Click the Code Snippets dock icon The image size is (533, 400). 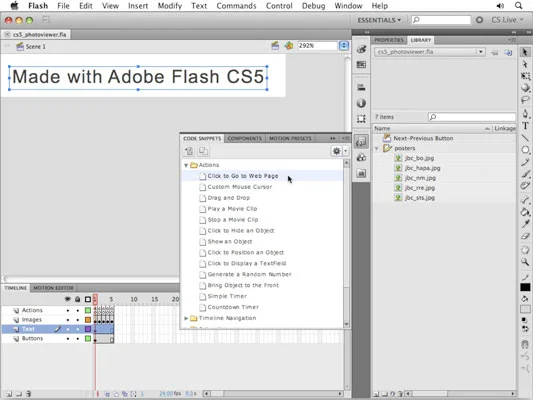(x=361, y=141)
